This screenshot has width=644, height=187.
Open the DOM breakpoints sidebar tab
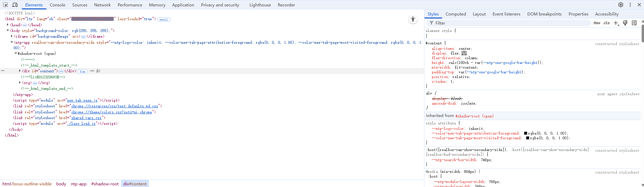click(x=544, y=14)
